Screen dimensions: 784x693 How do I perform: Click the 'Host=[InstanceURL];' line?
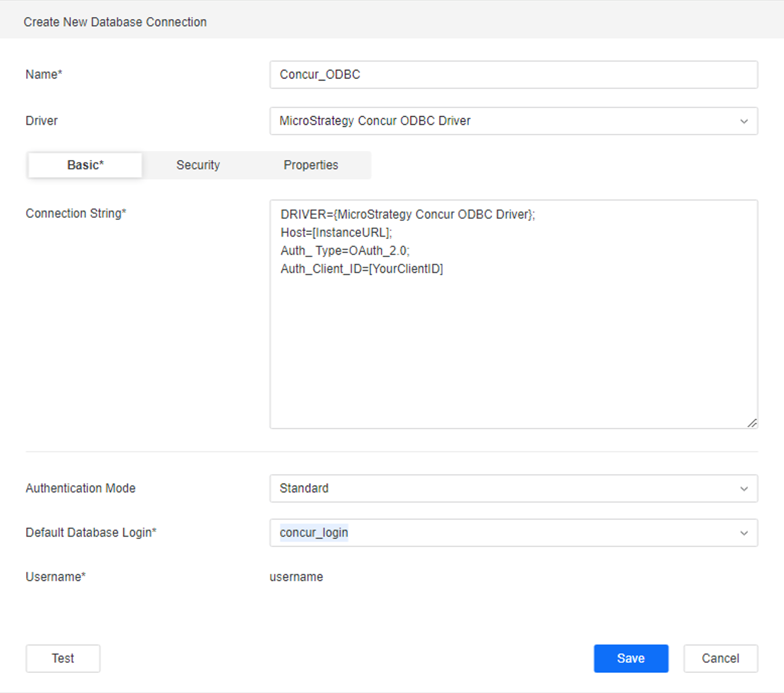(336, 233)
